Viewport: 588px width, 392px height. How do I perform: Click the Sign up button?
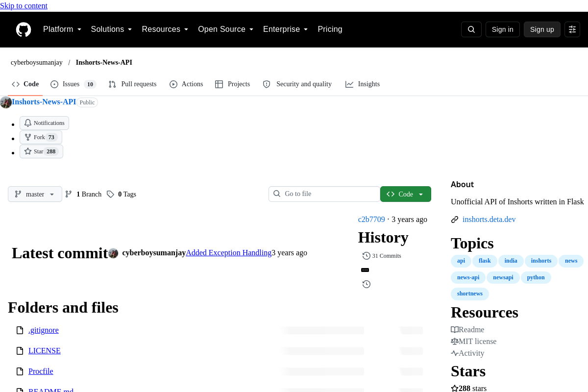point(542,29)
